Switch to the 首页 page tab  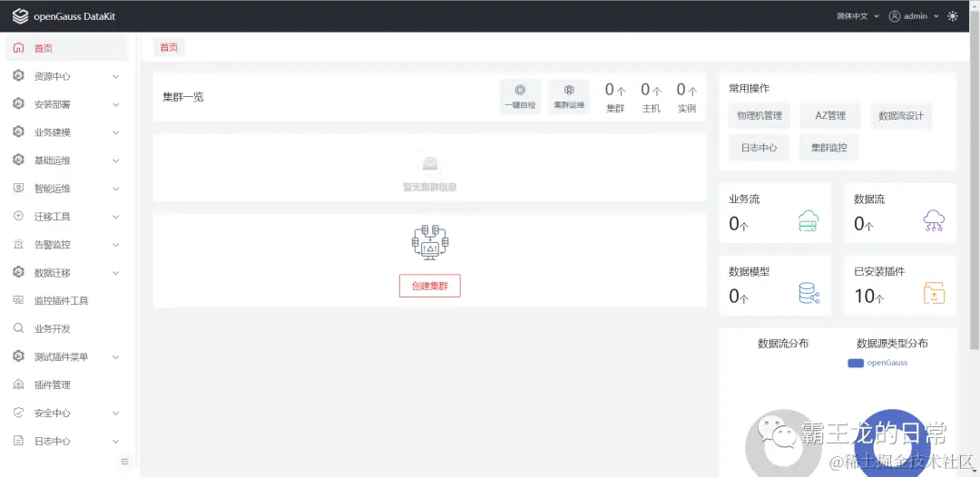(x=169, y=47)
